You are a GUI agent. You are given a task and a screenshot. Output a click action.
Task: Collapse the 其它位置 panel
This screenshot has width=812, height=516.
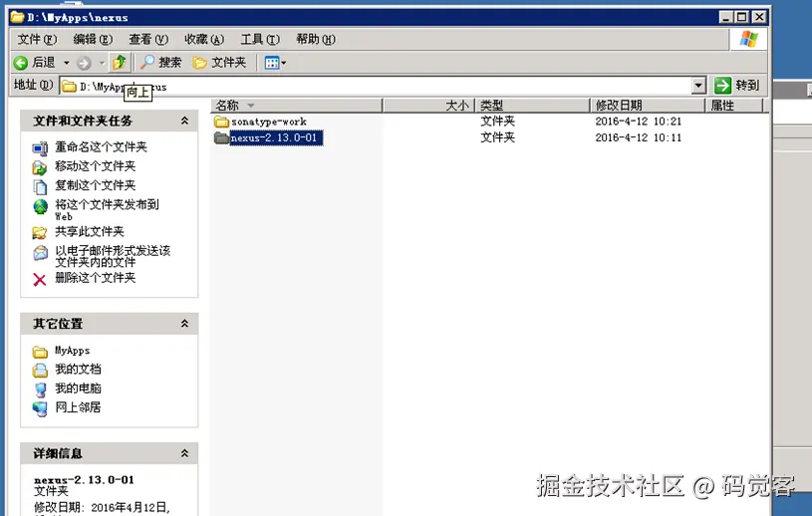point(184,324)
